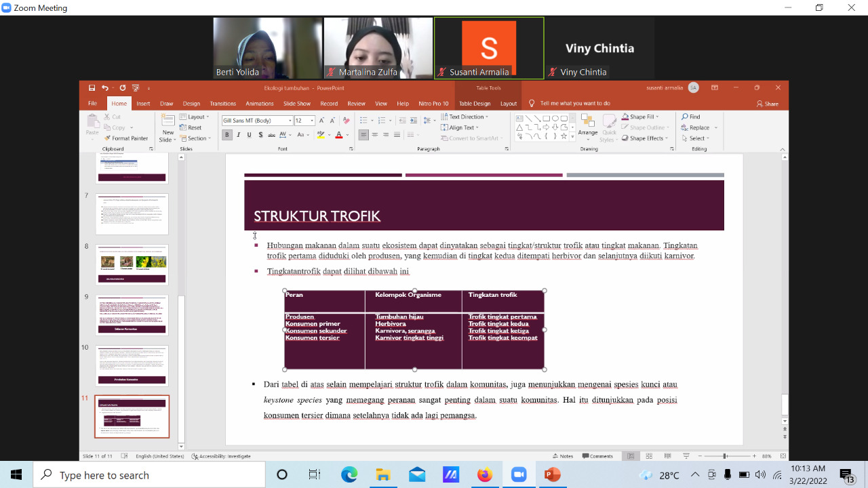868x488 pixels.
Task: Open the Transitions ribbon tab
Action: point(222,104)
